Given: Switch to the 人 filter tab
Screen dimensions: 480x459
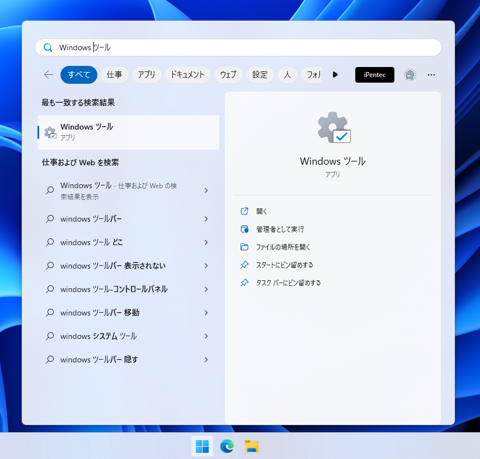Looking at the screenshot, I should coord(287,75).
